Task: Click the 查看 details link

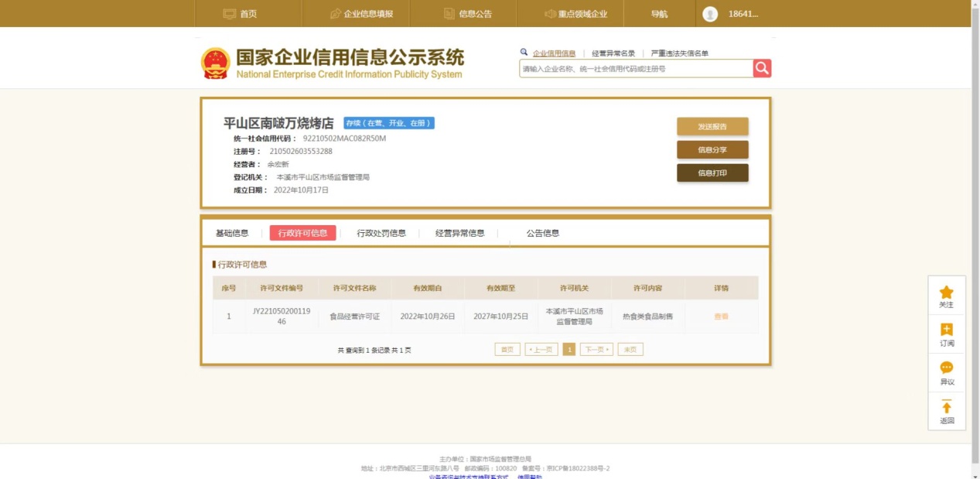Action: [x=721, y=316]
